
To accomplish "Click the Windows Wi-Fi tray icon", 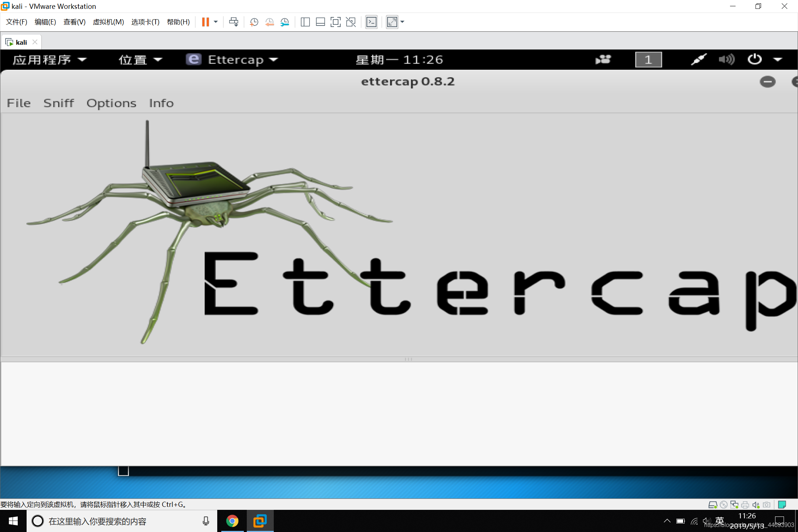I will (x=695, y=521).
